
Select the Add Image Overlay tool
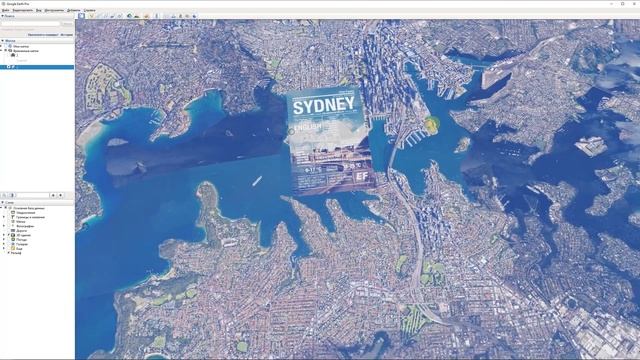[x=112, y=16]
